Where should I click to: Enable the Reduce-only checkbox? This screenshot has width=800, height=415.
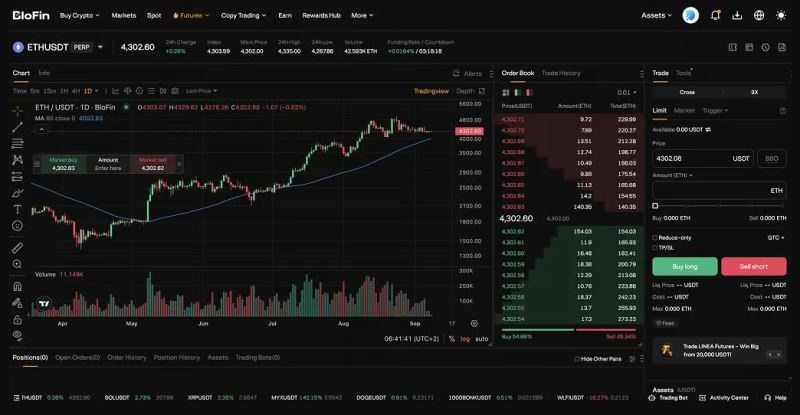coord(655,238)
